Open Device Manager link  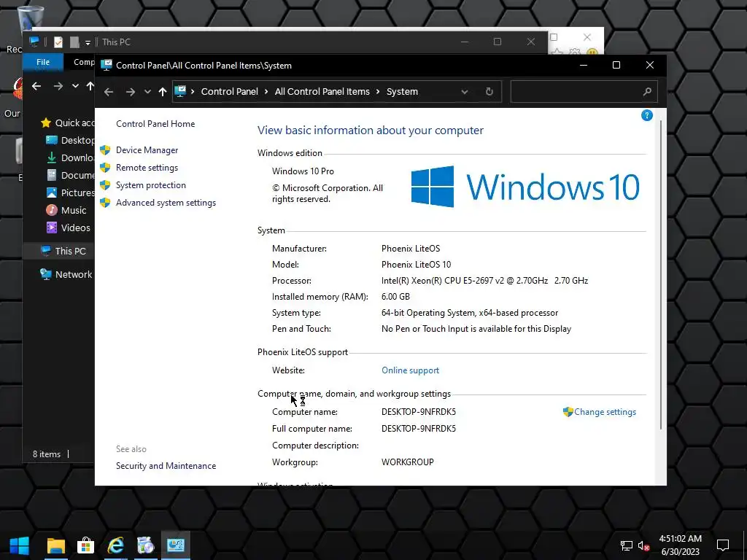[x=147, y=150]
